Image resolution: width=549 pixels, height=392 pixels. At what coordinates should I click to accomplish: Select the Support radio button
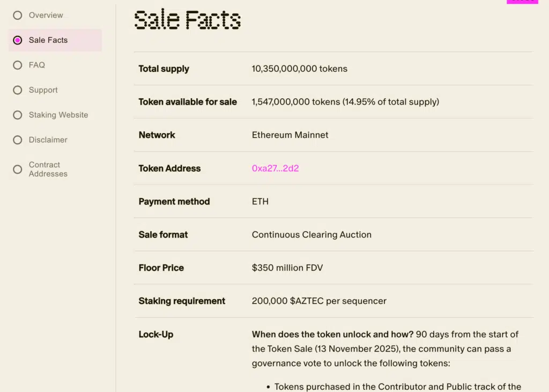[17, 90]
